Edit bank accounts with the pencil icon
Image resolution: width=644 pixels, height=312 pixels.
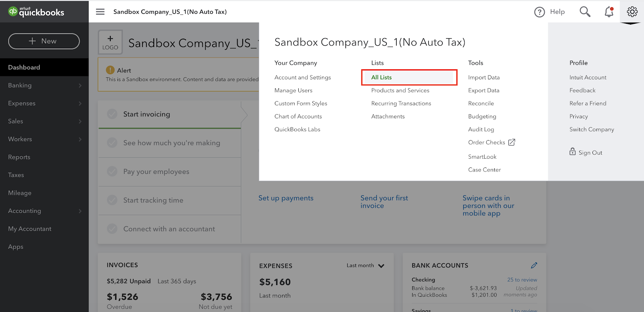(534, 265)
